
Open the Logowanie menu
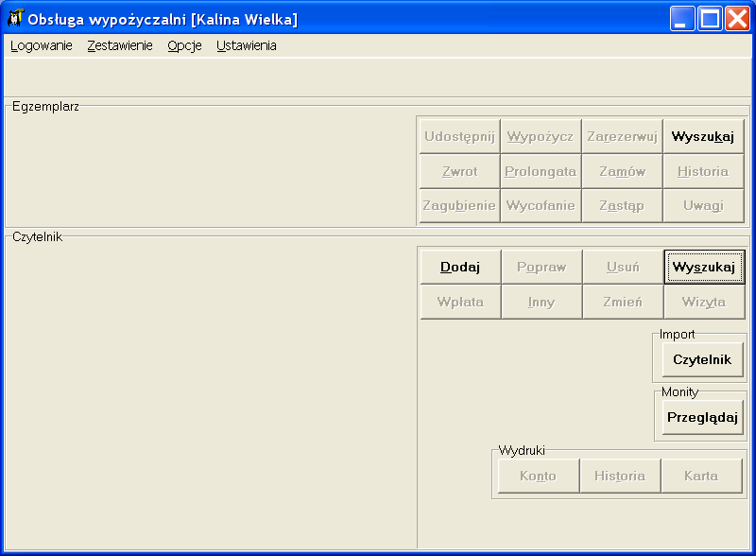coord(42,45)
